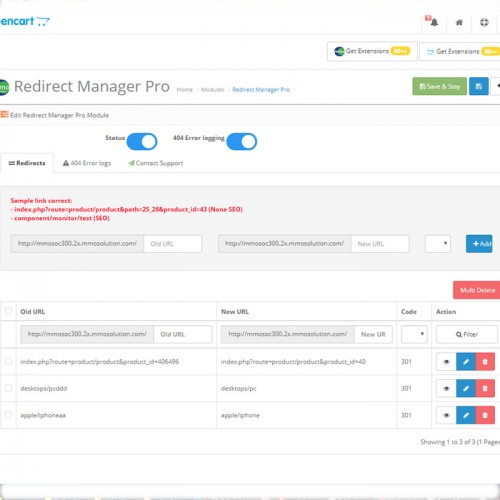Click the blue save disk icon button

tap(479, 86)
